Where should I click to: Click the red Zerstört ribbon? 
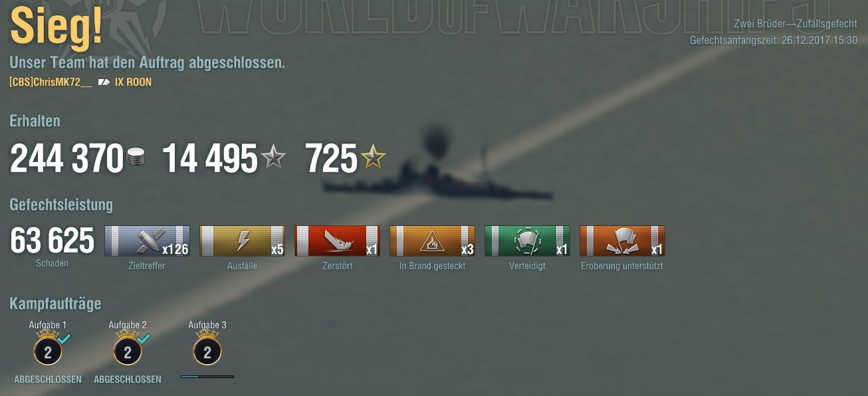point(337,241)
